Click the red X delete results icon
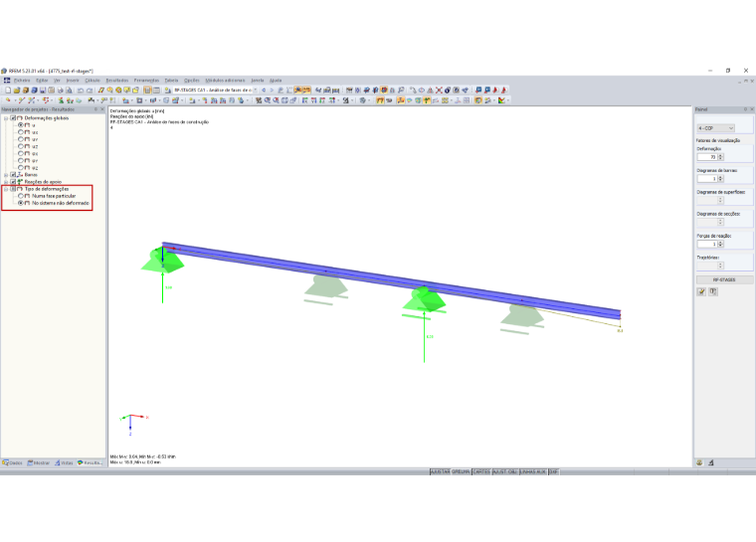756x542 pixels. click(x=439, y=90)
